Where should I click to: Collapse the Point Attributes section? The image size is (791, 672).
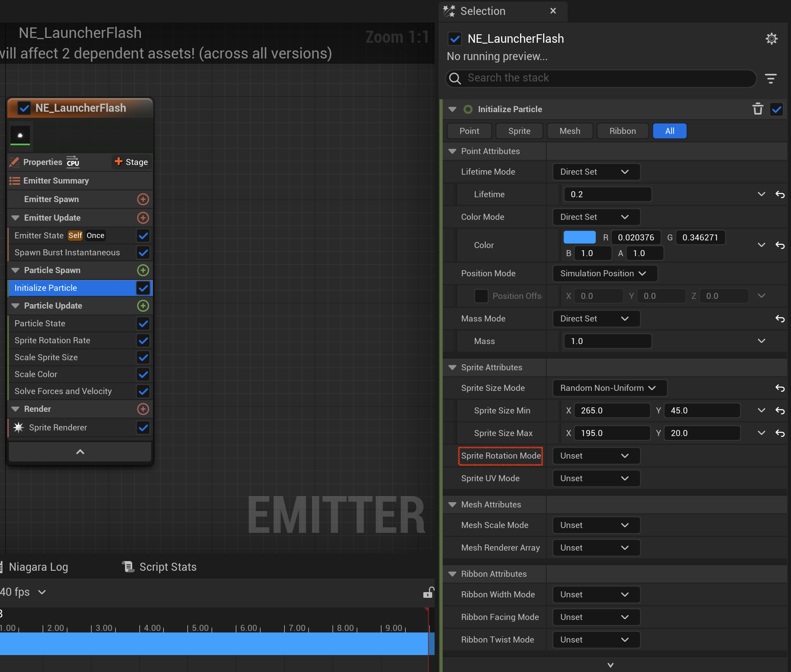(452, 151)
